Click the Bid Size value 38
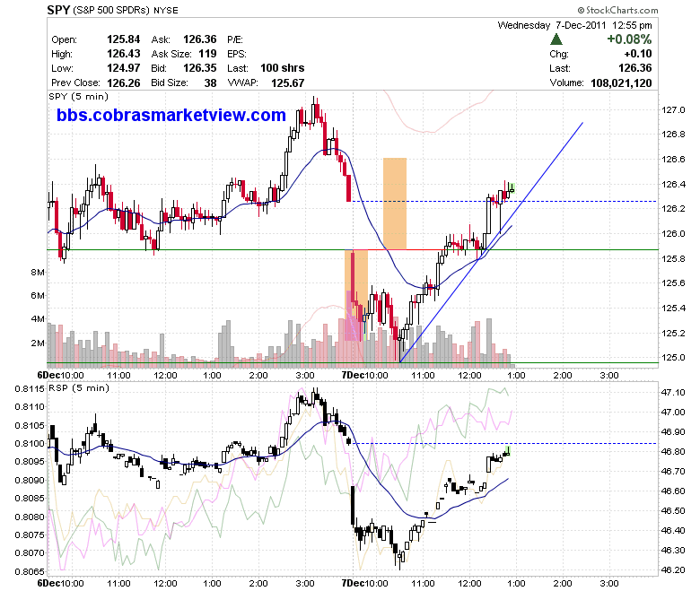Screen dimensions: 700x591 click(210, 83)
